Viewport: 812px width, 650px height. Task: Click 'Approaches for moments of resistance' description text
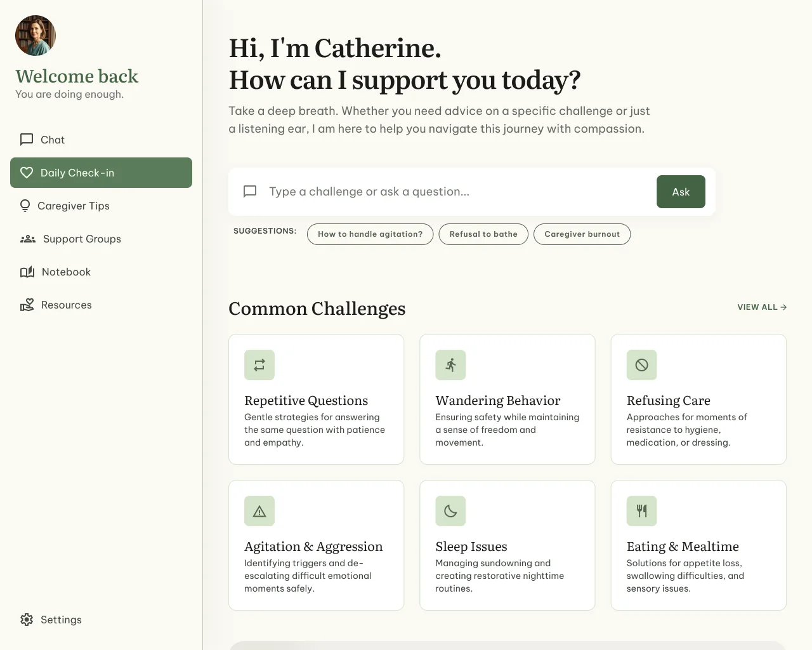click(x=686, y=430)
